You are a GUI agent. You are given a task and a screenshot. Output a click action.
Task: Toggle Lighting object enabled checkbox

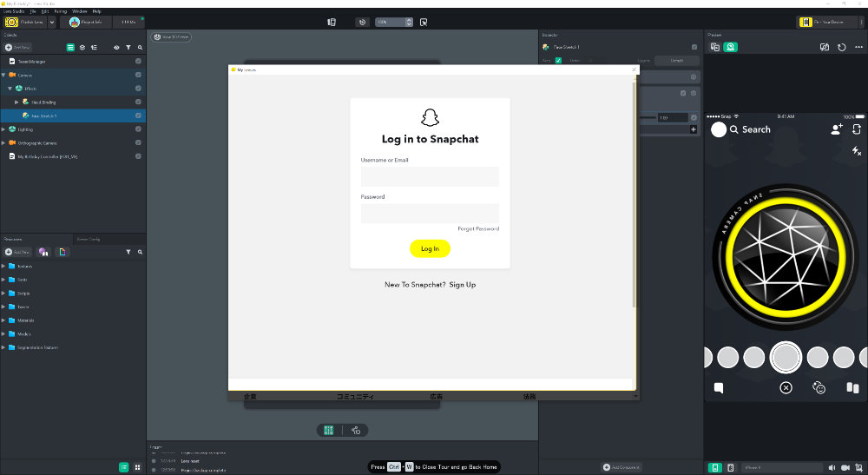(138, 129)
